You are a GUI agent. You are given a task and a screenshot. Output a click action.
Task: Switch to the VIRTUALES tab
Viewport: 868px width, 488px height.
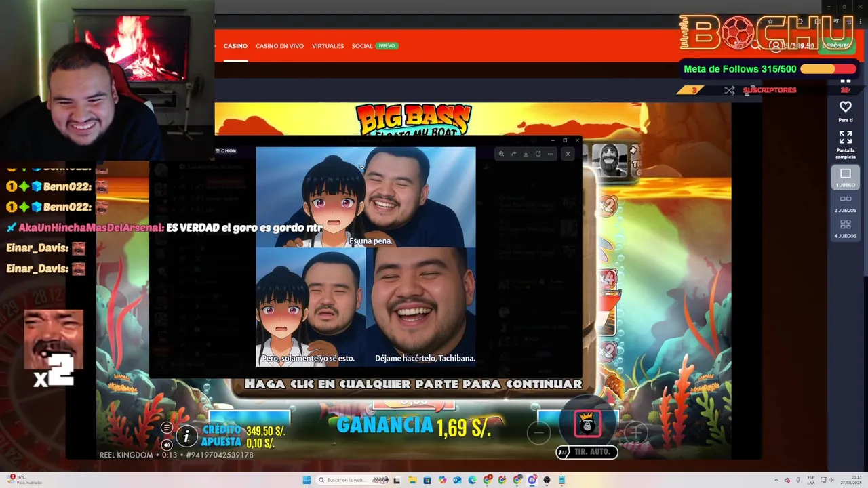pos(328,46)
